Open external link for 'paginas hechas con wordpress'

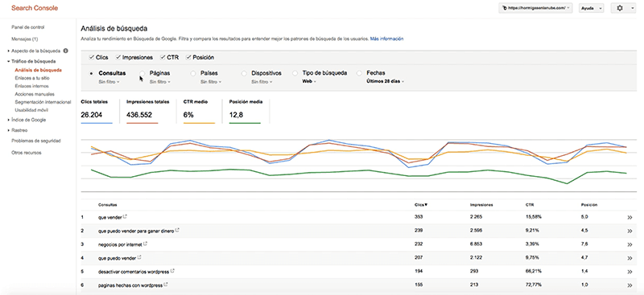[167, 285]
